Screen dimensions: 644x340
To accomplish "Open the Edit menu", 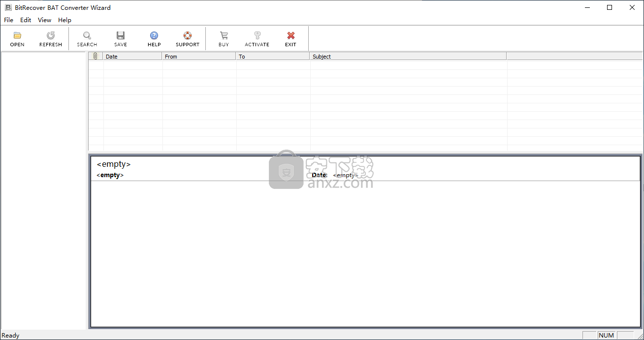I will [x=26, y=20].
